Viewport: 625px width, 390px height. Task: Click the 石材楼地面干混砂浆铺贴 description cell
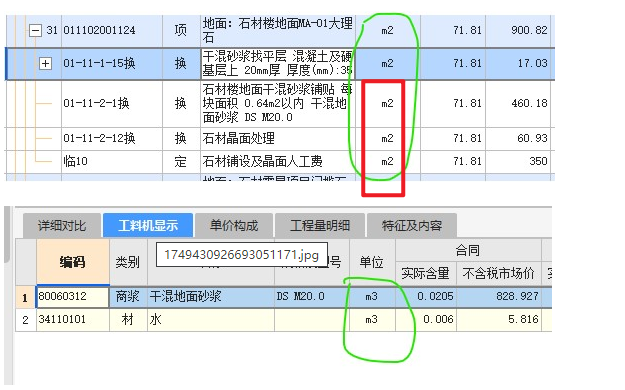tap(278, 103)
